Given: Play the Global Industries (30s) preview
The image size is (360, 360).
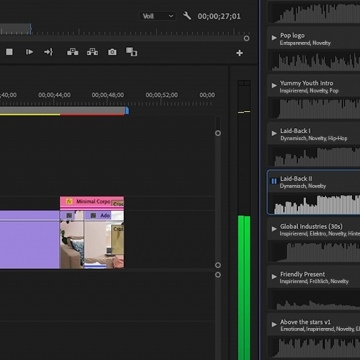Looking at the screenshot, I should point(274,229).
